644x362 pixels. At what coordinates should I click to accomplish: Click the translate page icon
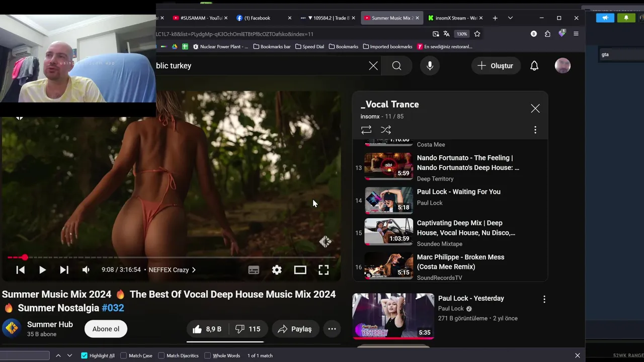(x=446, y=34)
